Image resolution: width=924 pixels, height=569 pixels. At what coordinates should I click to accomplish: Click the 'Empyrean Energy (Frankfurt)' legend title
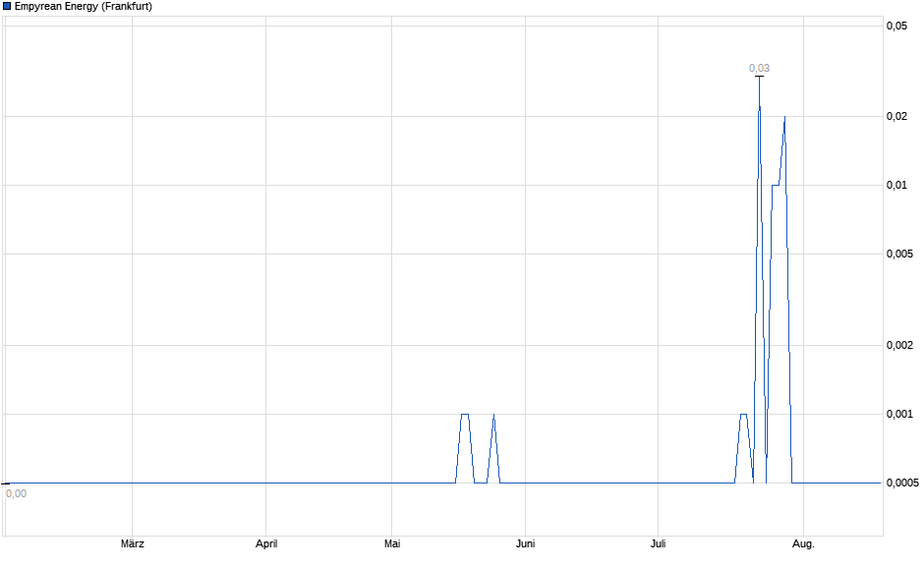click(x=84, y=7)
